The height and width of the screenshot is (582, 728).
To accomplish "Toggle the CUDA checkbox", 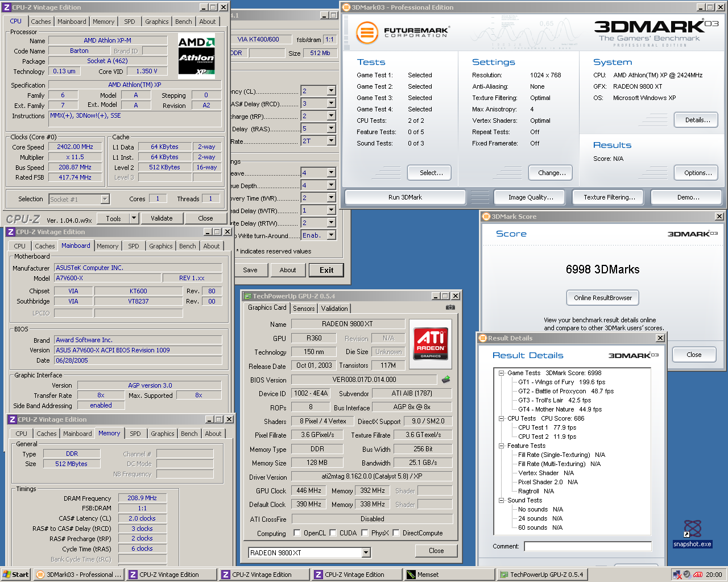I will (333, 533).
